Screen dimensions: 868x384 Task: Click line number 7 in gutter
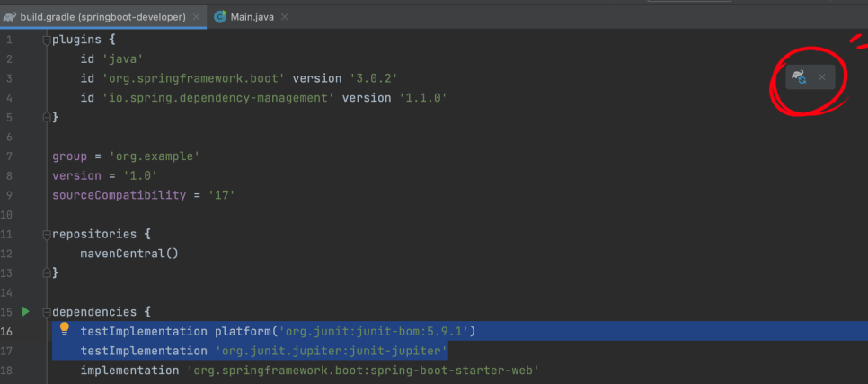(9, 156)
